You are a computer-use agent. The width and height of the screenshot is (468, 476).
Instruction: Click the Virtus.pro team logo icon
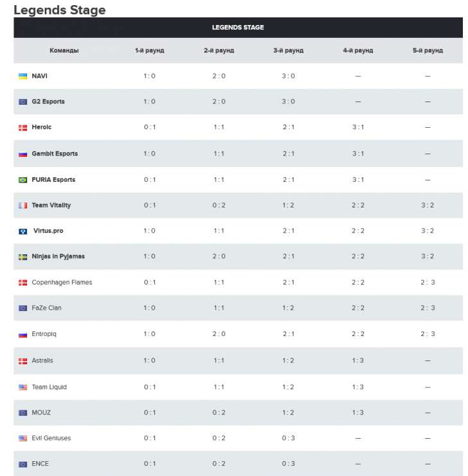point(23,231)
